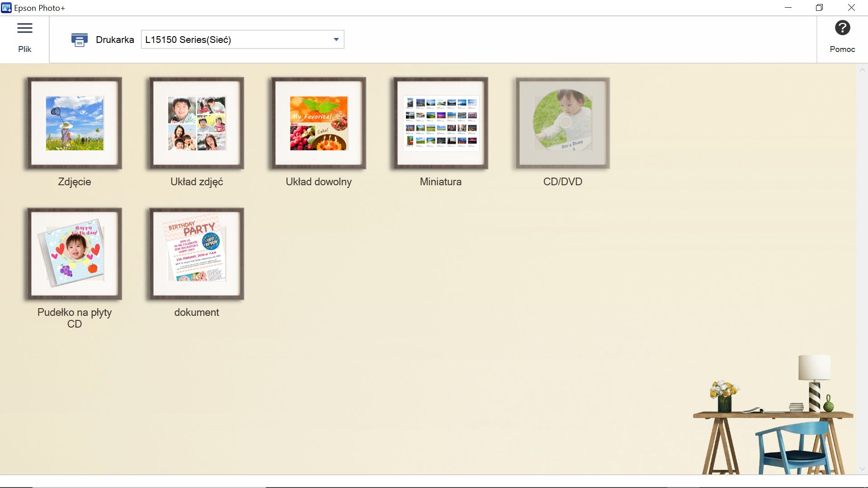868x488 pixels.
Task: Click the Pomoc help question mark icon
Action: tap(842, 28)
